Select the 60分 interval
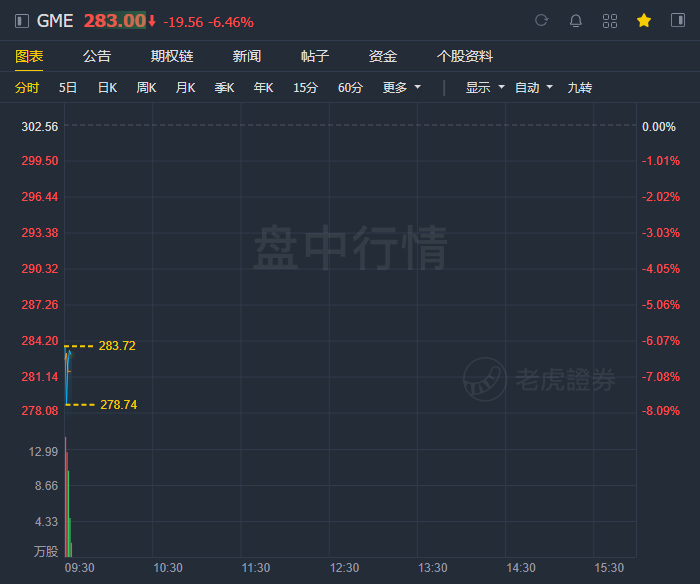The height and width of the screenshot is (584, 700). point(350,88)
